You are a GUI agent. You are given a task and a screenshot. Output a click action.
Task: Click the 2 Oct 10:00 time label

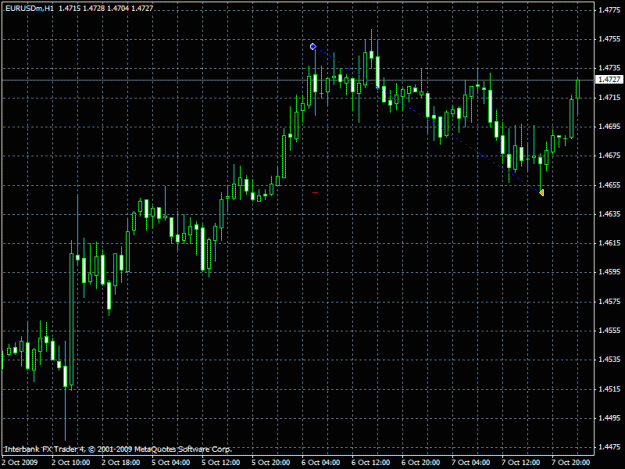(71, 463)
